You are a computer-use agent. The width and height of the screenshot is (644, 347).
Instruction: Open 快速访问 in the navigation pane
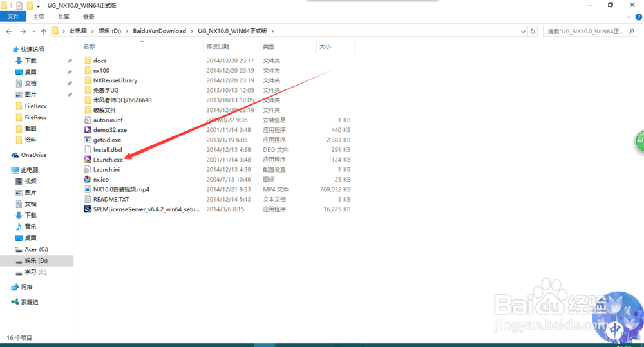pos(32,50)
